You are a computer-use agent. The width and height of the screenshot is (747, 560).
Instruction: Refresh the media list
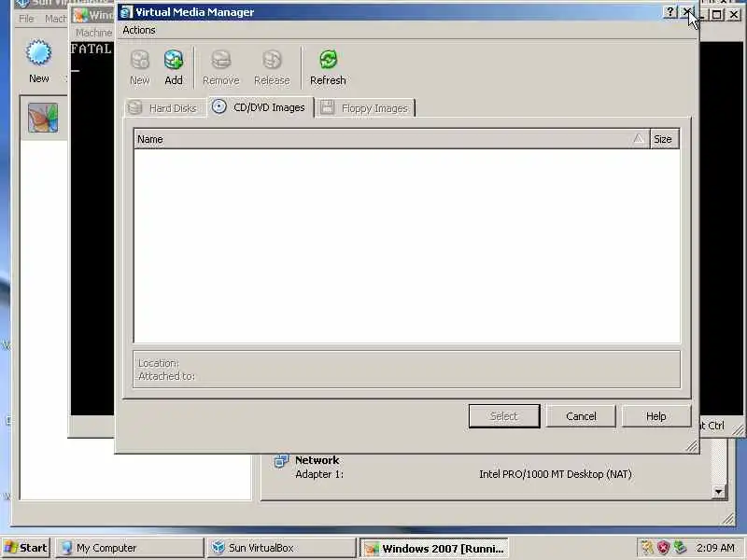[329, 67]
